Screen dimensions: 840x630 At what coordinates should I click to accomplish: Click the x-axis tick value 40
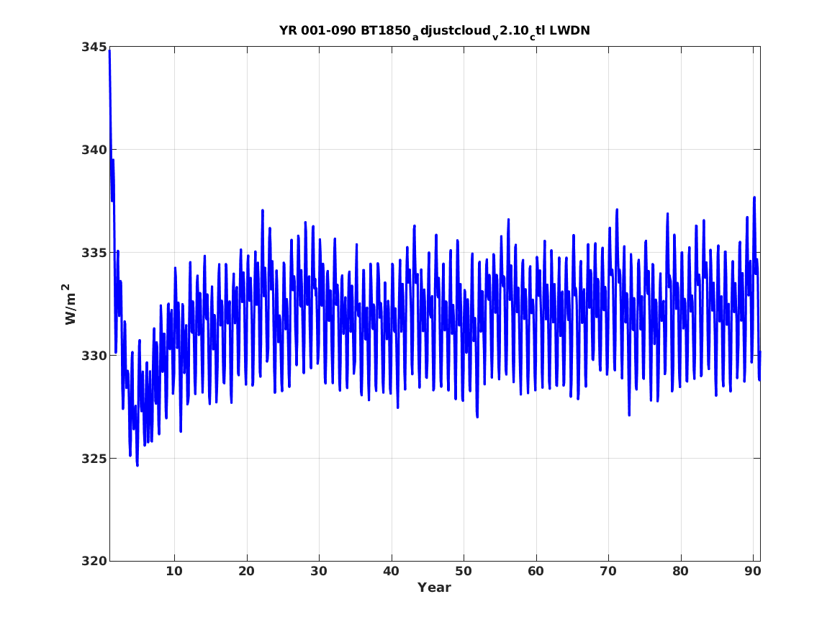click(x=391, y=571)
